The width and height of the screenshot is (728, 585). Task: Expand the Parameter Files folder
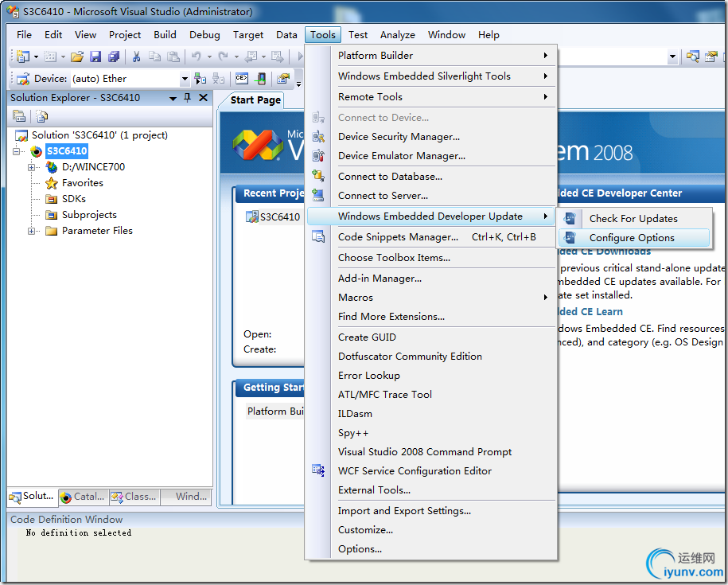tap(32, 231)
